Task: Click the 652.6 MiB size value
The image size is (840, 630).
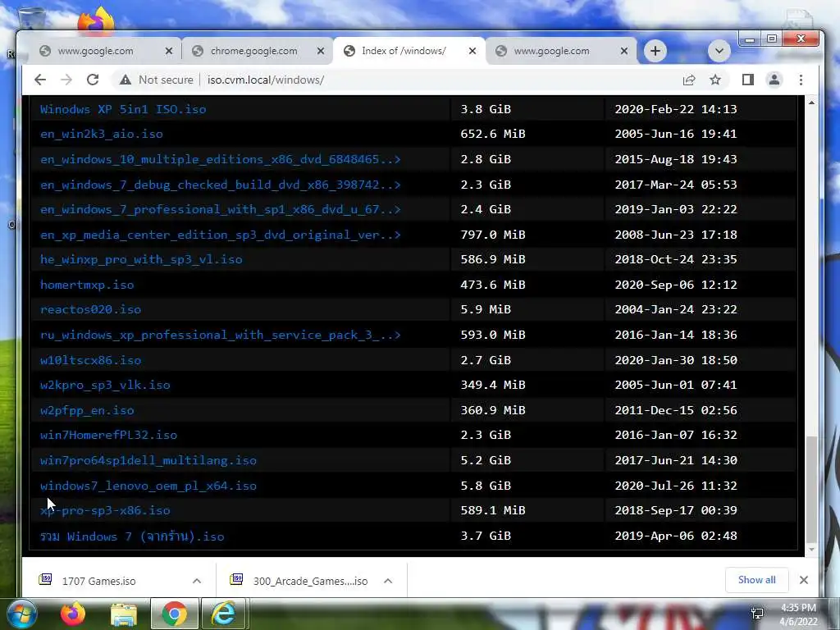Action: click(x=493, y=134)
